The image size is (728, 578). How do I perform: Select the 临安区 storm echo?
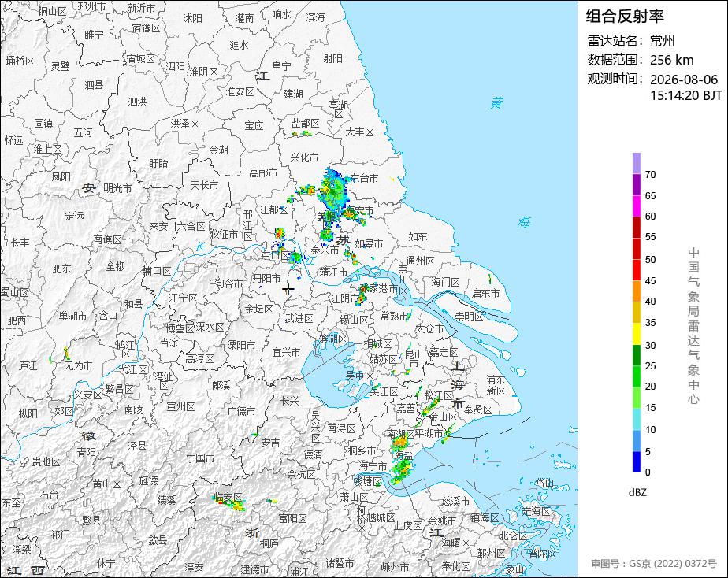click(x=229, y=502)
